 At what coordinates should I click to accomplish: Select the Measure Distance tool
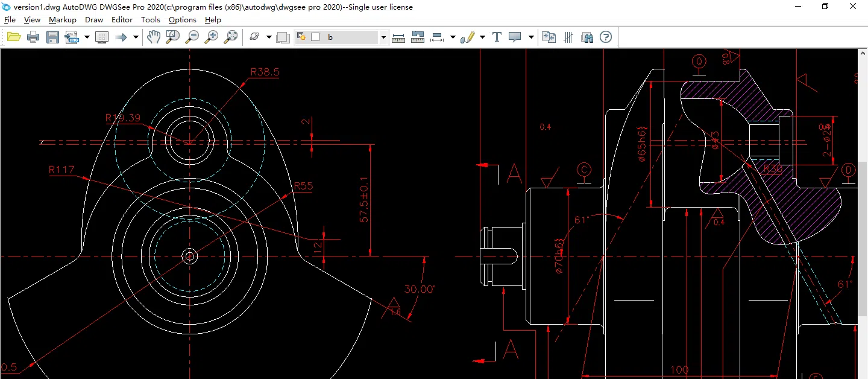point(398,37)
